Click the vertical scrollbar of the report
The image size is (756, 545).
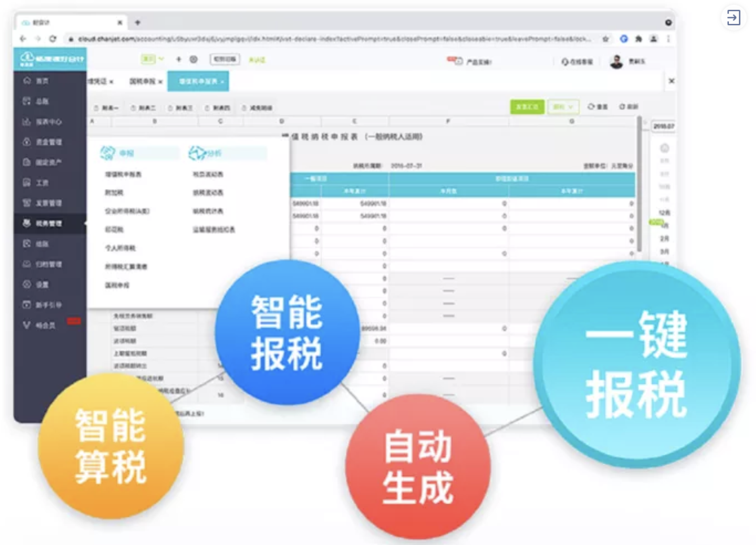click(x=639, y=183)
